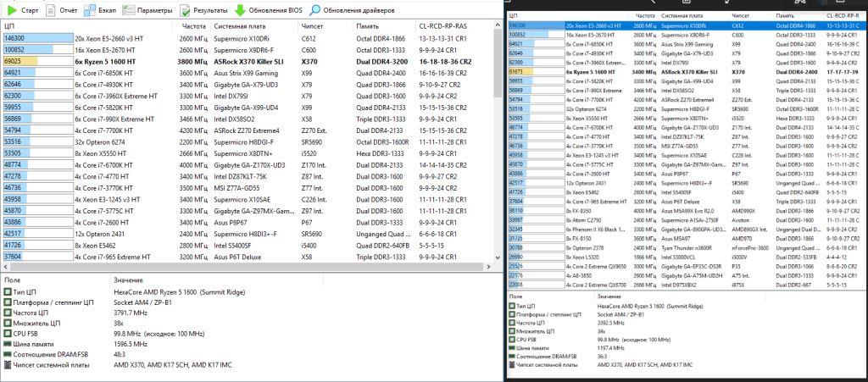Image resolution: width=868 pixels, height=382 pixels.
Task: Select highlighted 20x Xeon E5-2660 v3 row, right window
Action: pyautogui.click(x=687, y=25)
